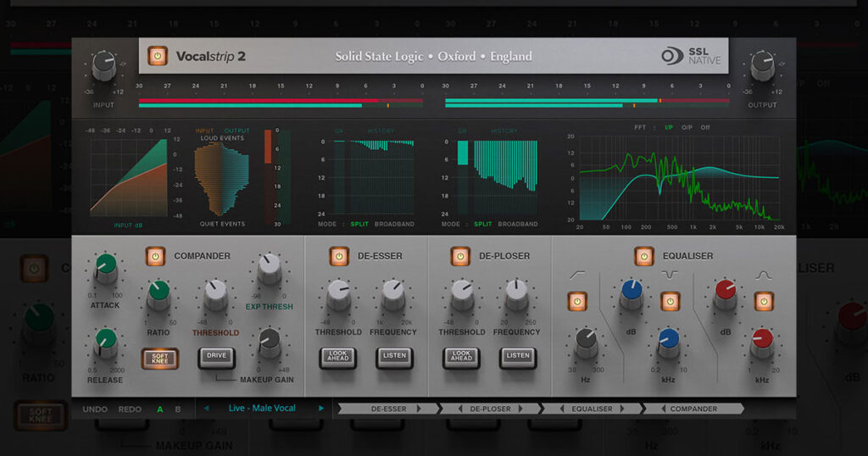The image size is (868, 456).
Task: Enable De-Esser Look Ahead
Action: point(337,358)
